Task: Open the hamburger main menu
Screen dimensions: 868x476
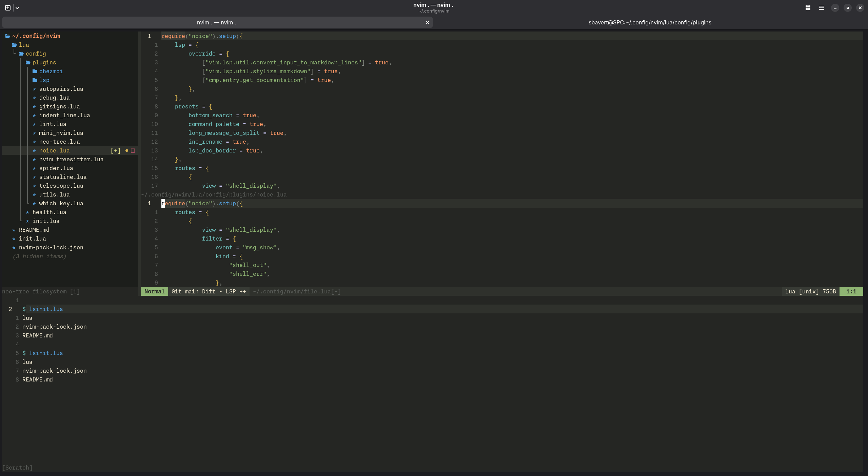Action: click(822, 8)
